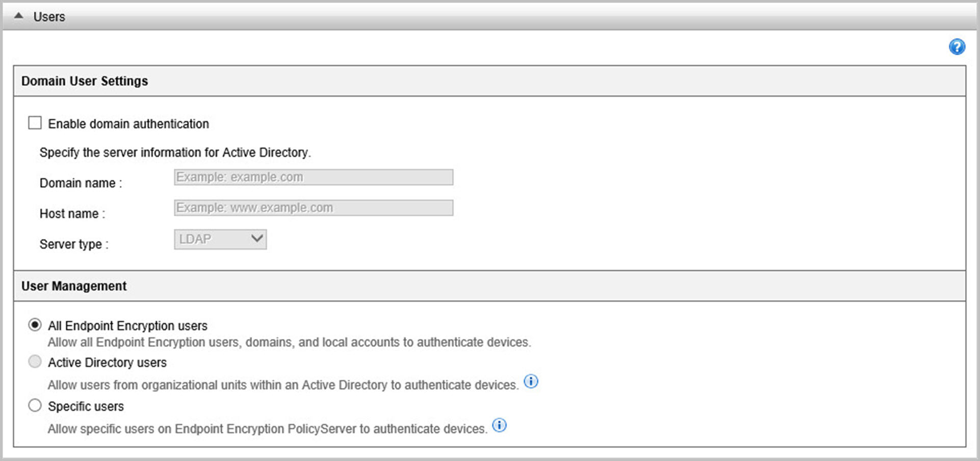This screenshot has width=980, height=461.
Task: Click the info icon beside Active Directory users description
Action: (531, 381)
